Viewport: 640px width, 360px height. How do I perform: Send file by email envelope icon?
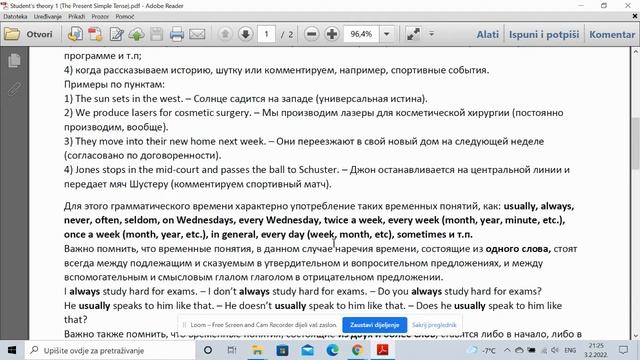(197, 34)
